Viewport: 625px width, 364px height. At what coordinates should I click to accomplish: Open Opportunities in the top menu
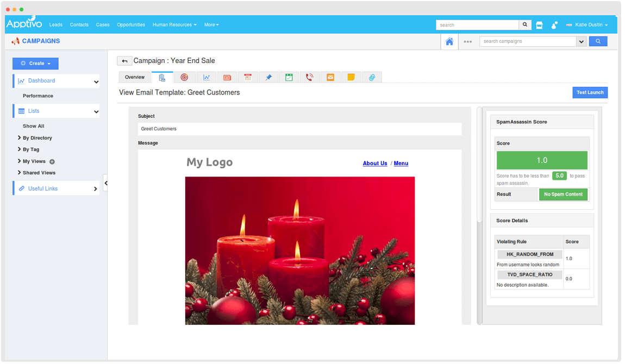point(131,24)
